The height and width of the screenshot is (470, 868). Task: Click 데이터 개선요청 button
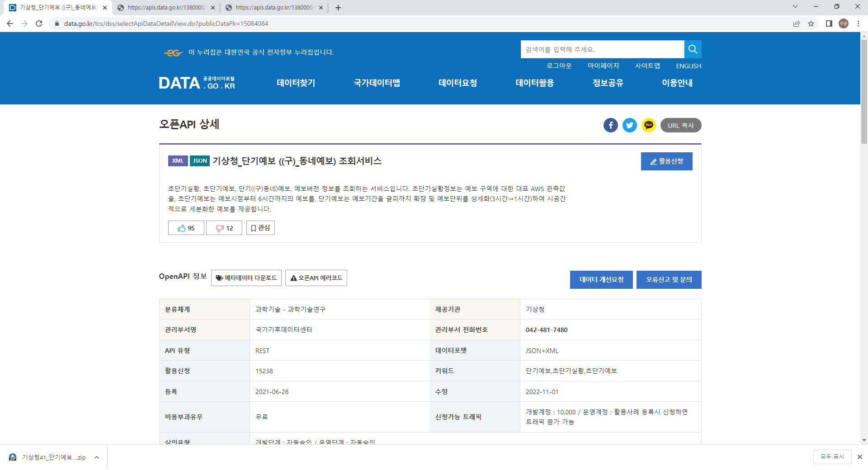(601, 280)
